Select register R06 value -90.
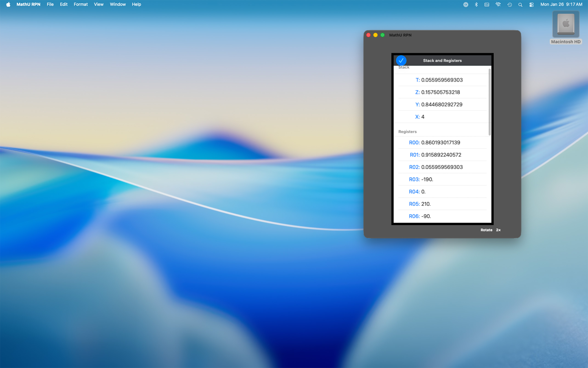588x368 pixels. point(442,216)
